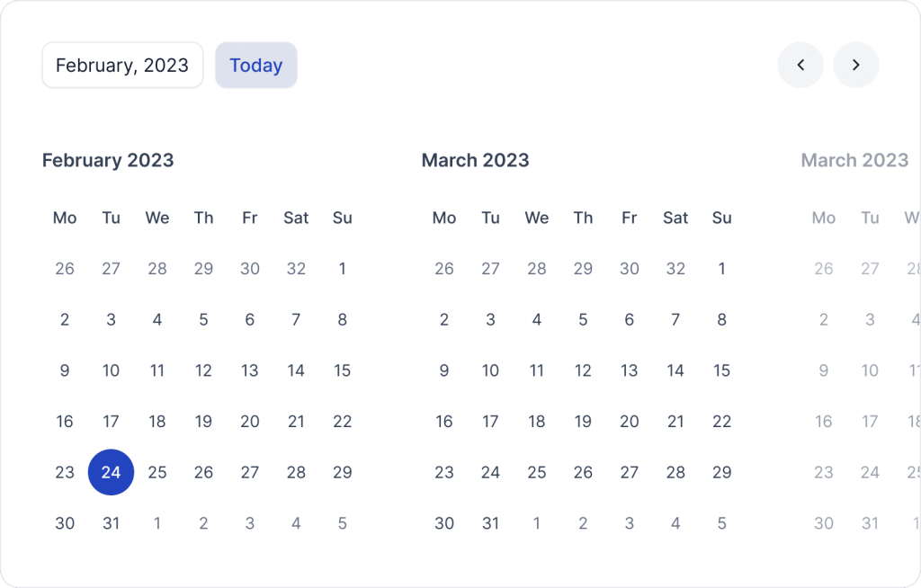
Task: Advance to next month with right chevron
Action: pyautogui.click(x=856, y=65)
